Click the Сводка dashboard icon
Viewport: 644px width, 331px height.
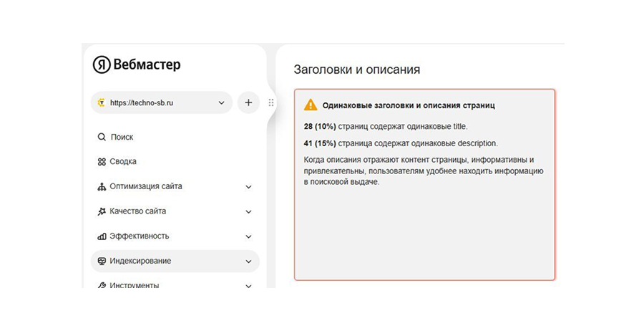click(102, 162)
